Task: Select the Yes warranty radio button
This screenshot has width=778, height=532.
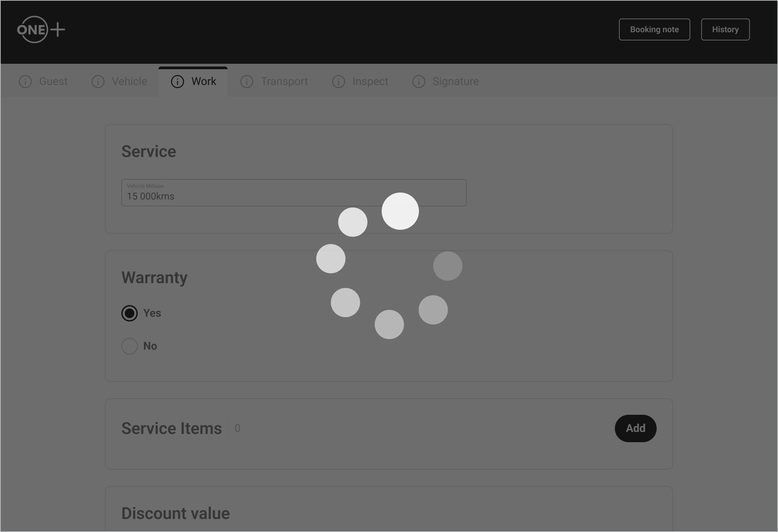Action: (130, 313)
